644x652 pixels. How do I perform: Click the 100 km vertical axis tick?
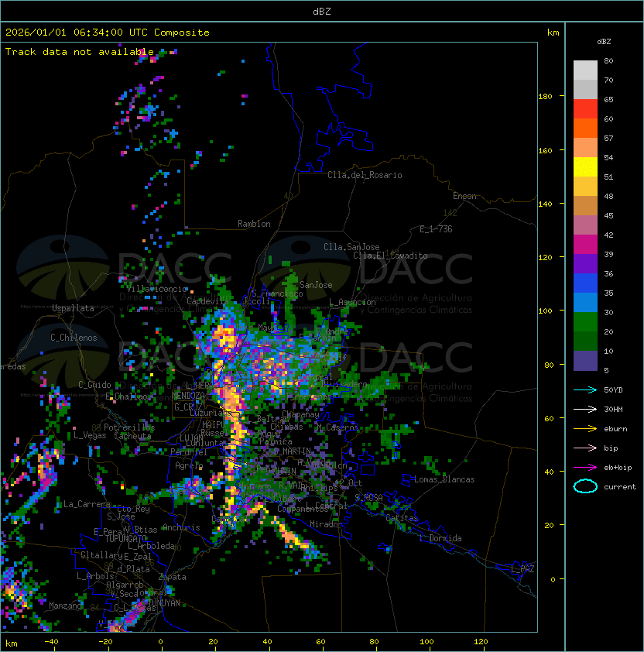click(545, 311)
